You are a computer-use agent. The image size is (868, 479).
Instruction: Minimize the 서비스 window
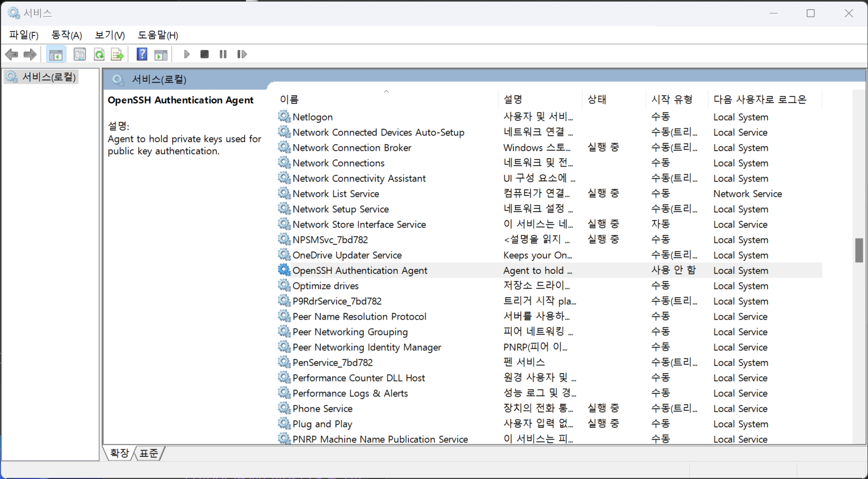pos(773,13)
